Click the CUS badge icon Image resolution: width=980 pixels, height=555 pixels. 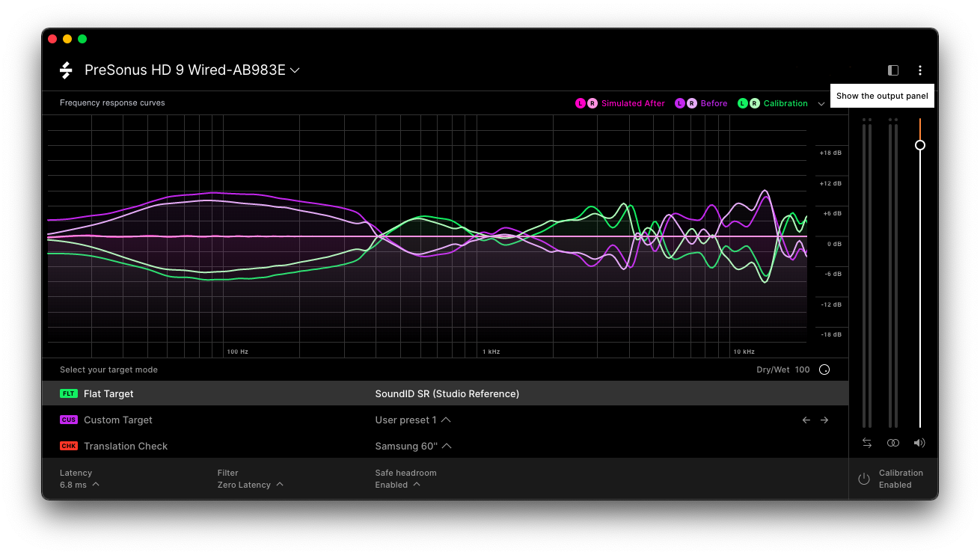tap(69, 420)
